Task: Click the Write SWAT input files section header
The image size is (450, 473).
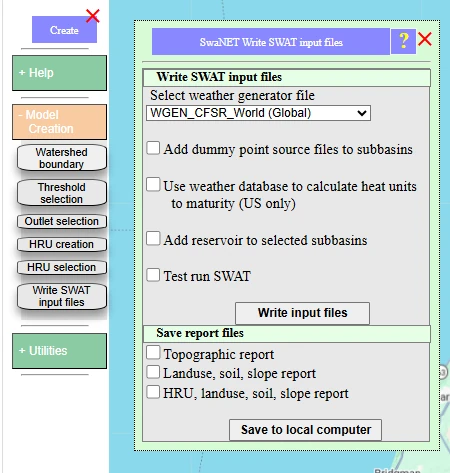Action: (x=287, y=77)
